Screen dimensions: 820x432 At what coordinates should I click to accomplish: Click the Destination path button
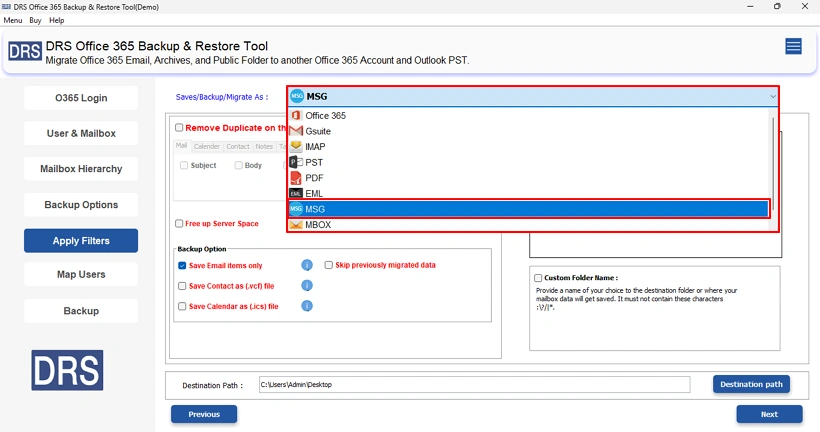751,384
